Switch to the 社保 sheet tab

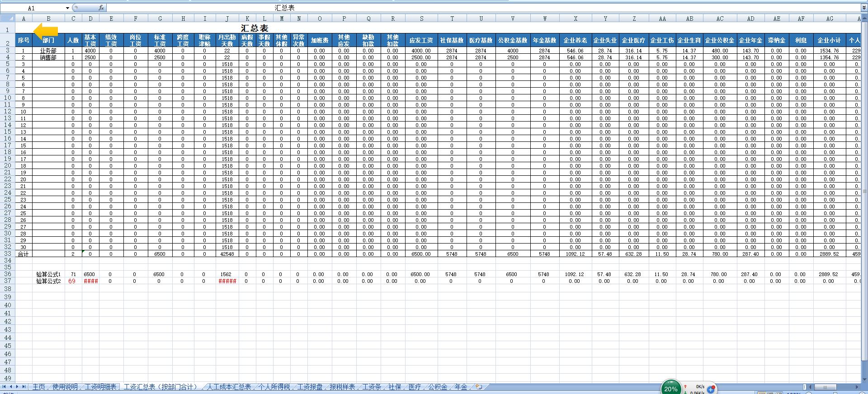(395, 387)
